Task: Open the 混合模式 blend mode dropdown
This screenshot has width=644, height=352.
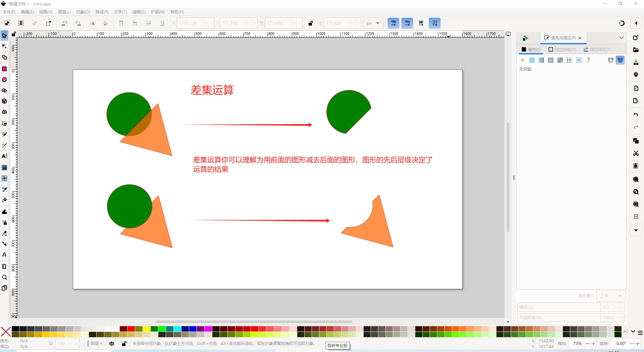Action: (611, 296)
